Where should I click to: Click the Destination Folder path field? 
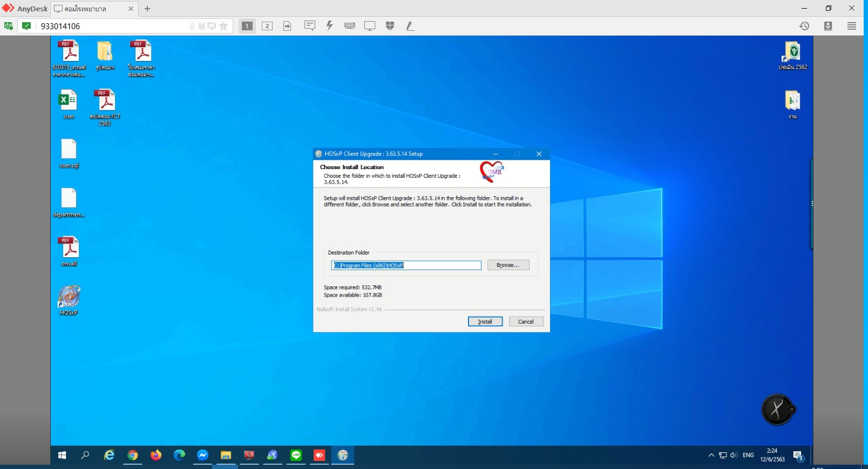(x=406, y=265)
